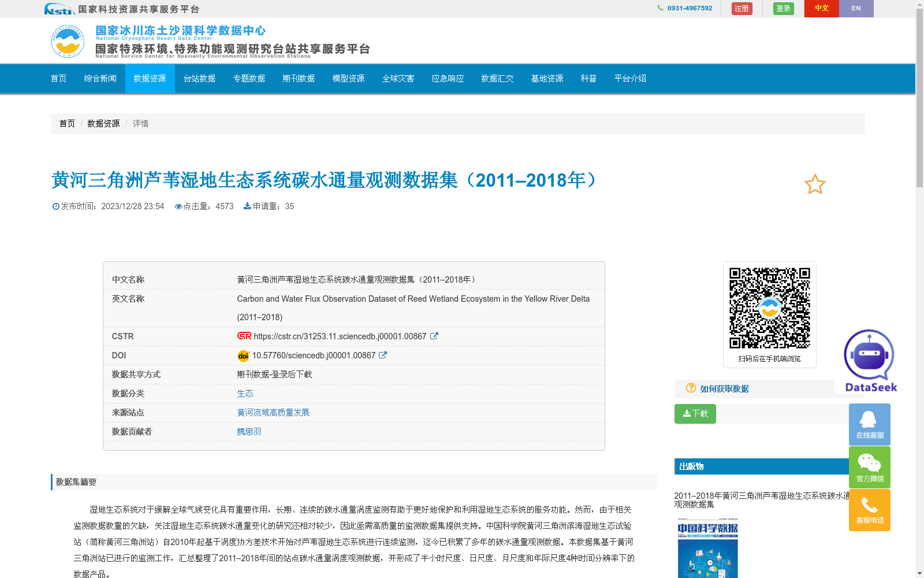Open the 台站数据 nav item
This screenshot has width=924, height=578.
click(200, 79)
